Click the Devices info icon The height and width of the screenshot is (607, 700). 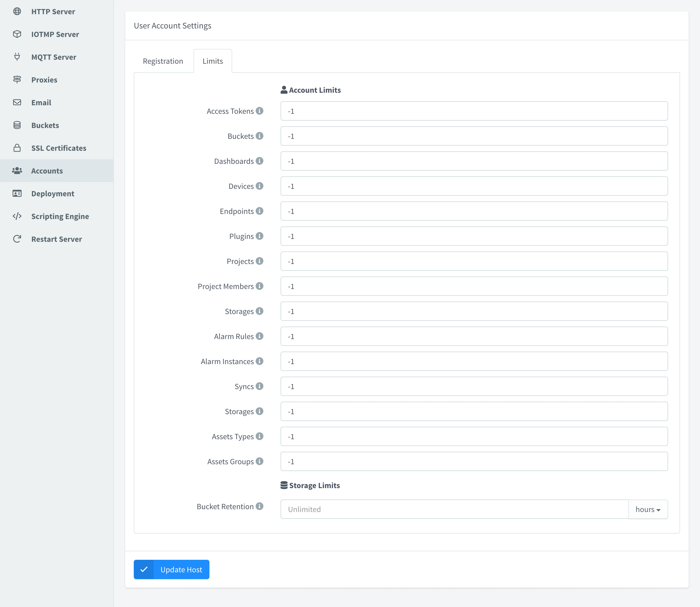(260, 186)
